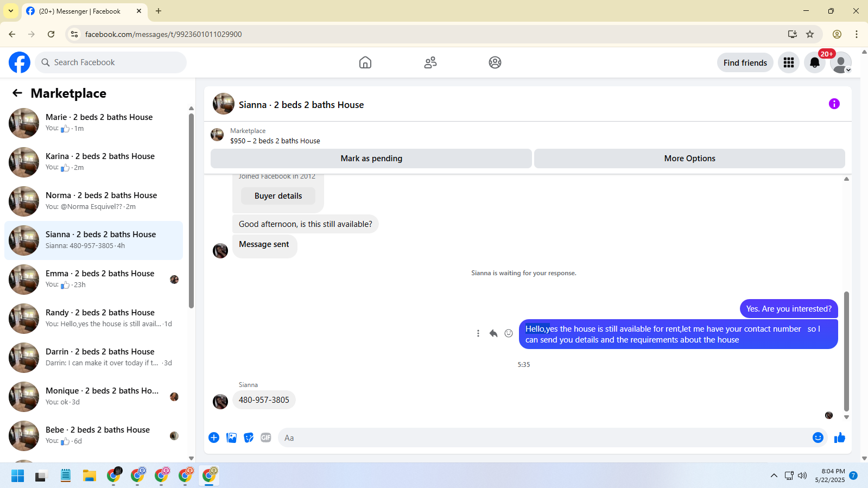Go back using the Marketplace arrow
The image size is (868, 488).
[x=17, y=93]
